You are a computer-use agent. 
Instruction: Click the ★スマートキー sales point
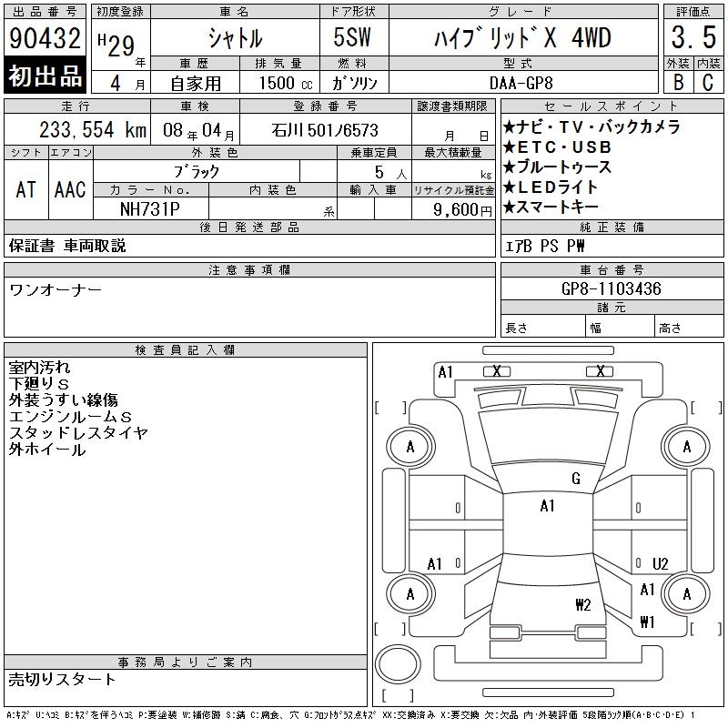point(551,207)
